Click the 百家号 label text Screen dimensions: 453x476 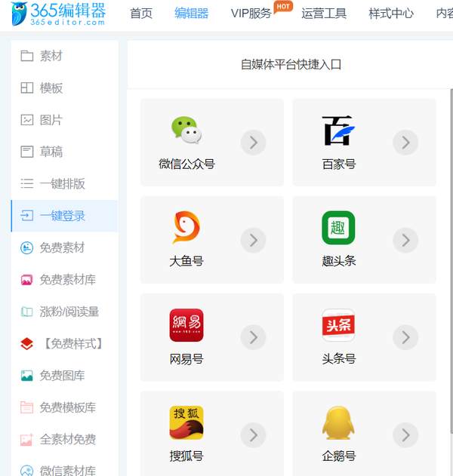coord(339,164)
